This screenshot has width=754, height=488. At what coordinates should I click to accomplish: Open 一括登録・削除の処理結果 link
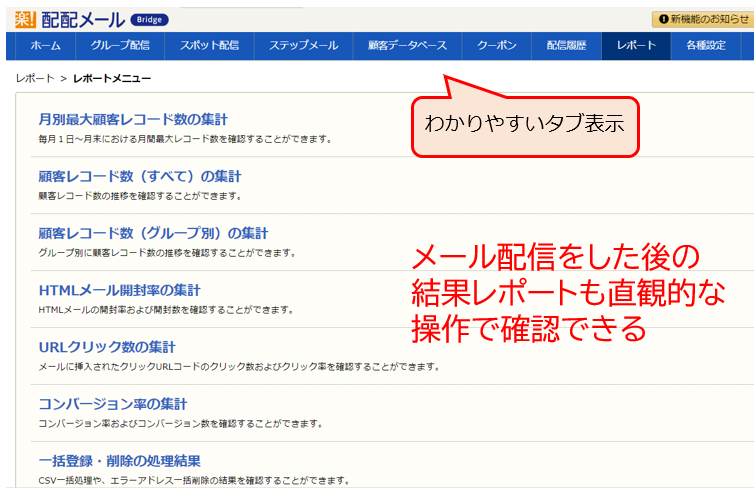(119, 461)
